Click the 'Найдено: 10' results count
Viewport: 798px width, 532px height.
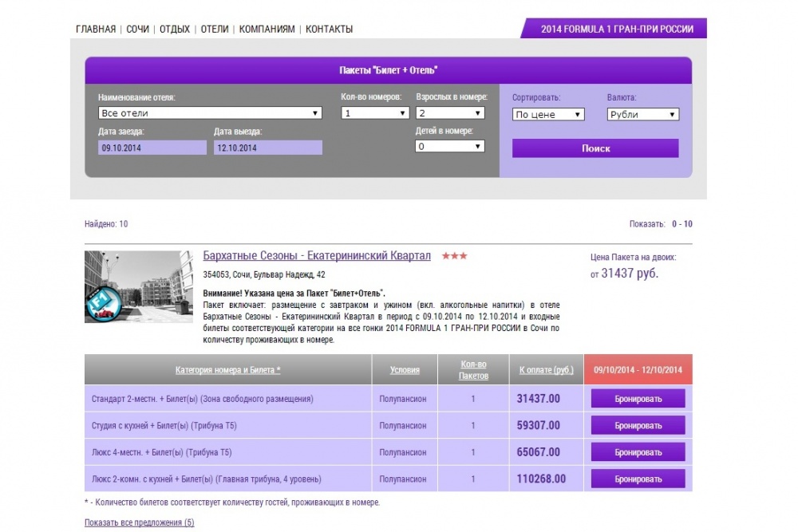tap(106, 224)
